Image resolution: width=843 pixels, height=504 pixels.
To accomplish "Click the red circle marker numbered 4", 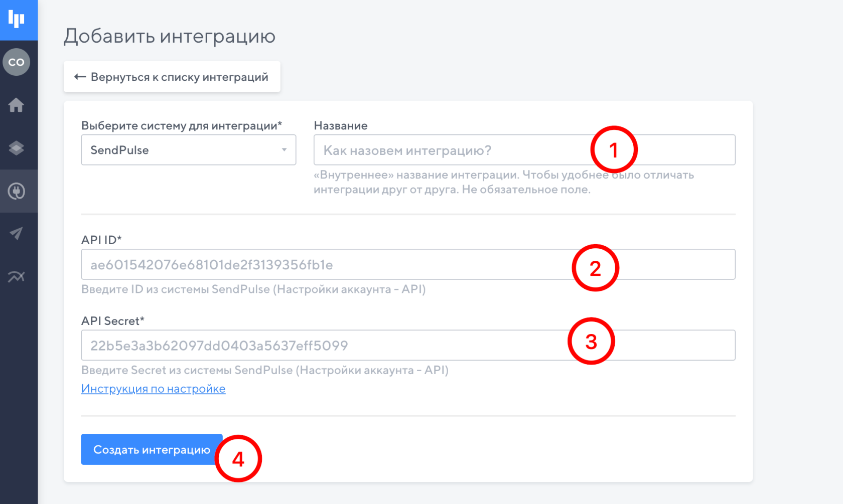I will (238, 458).
